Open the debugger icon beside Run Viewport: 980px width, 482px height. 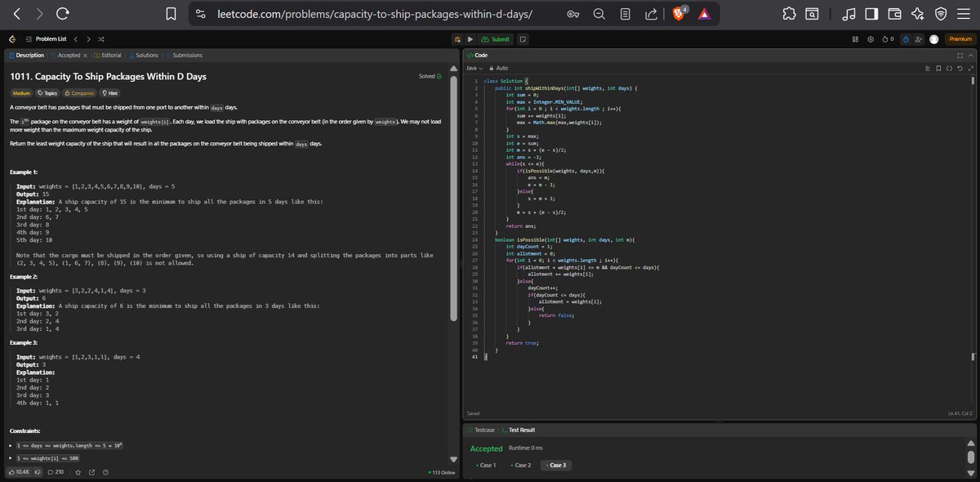[457, 38]
